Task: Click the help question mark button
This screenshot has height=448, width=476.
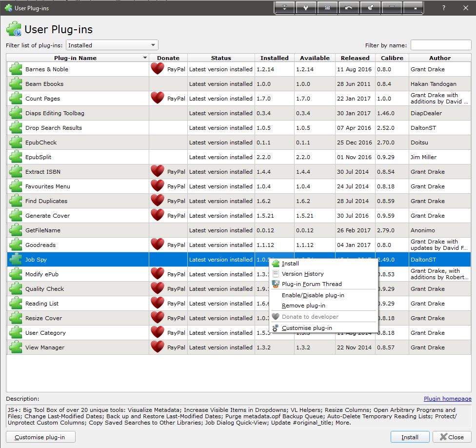Action: 444,8
